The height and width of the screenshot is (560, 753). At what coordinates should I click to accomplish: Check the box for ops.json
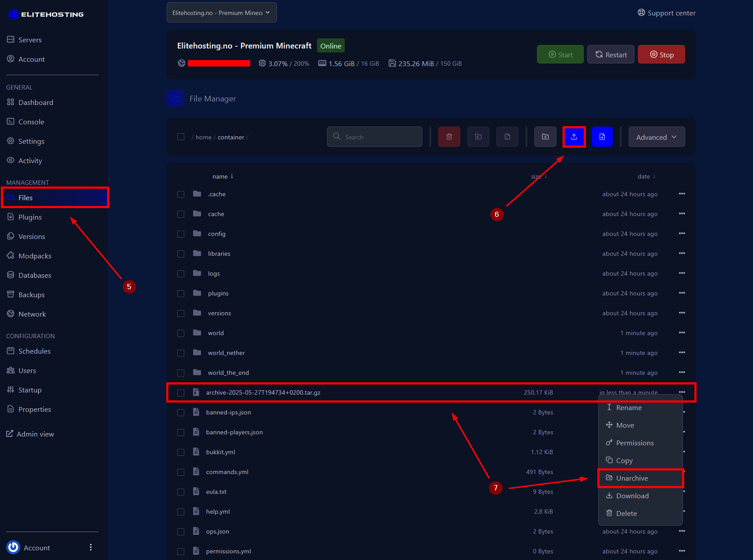[x=181, y=532]
